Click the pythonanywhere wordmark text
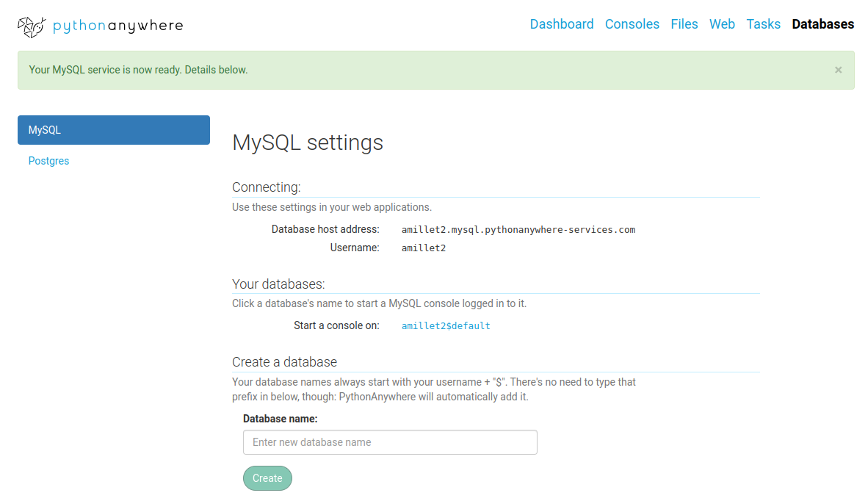This screenshot has width=868, height=501. click(117, 26)
